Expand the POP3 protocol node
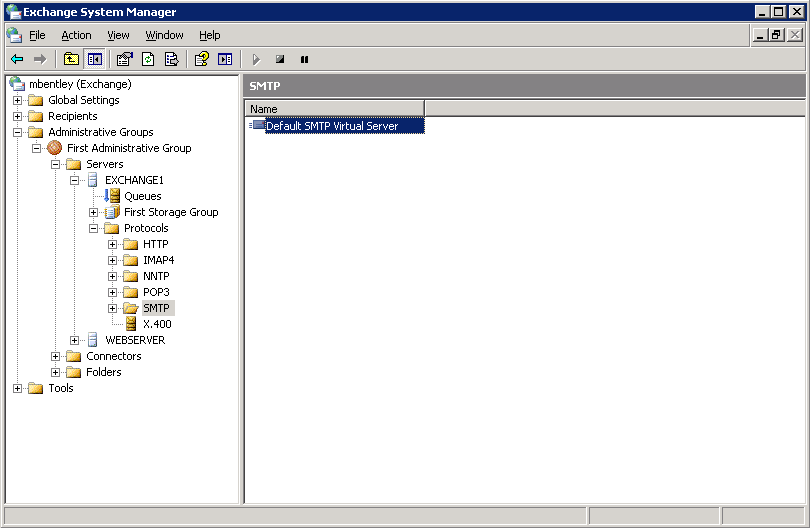 point(112,292)
